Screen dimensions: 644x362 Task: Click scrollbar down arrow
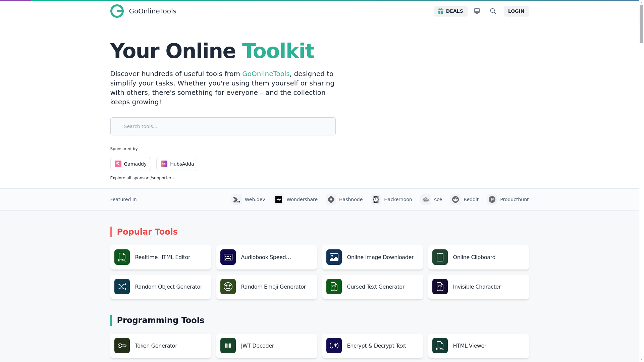(641, 359)
